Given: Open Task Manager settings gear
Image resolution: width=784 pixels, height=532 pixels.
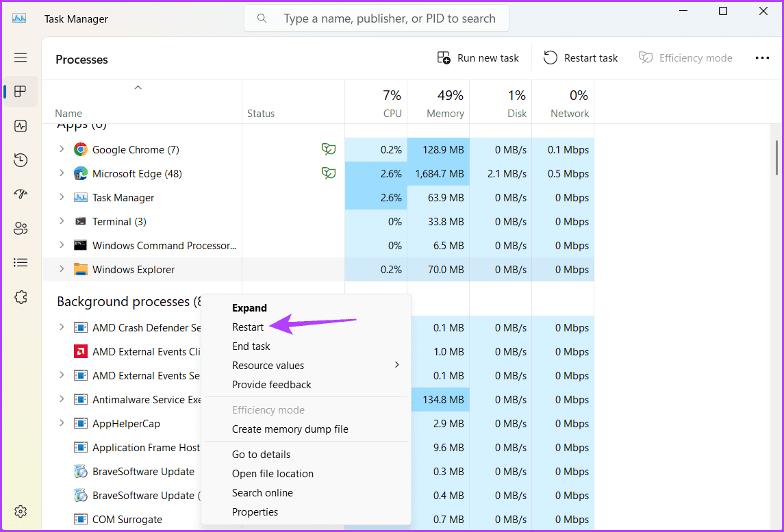Looking at the screenshot, I should click(x=21, y=511).
